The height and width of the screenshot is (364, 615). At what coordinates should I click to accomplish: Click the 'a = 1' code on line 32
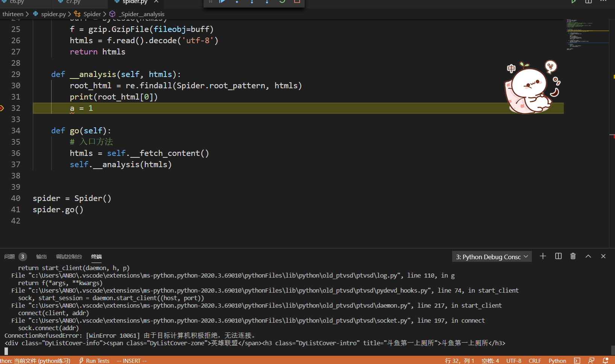click(x=81, y=108)
